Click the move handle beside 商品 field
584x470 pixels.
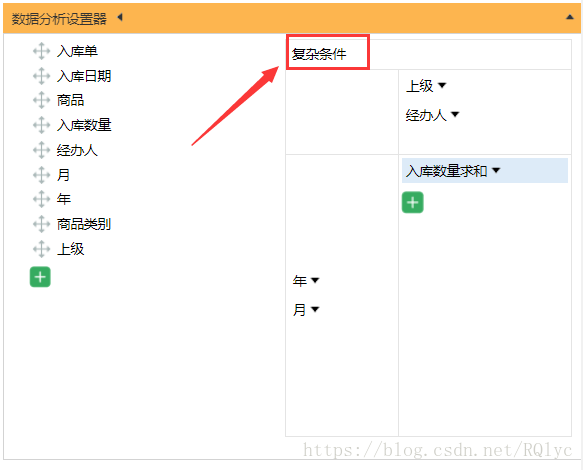tap(41, 100)
